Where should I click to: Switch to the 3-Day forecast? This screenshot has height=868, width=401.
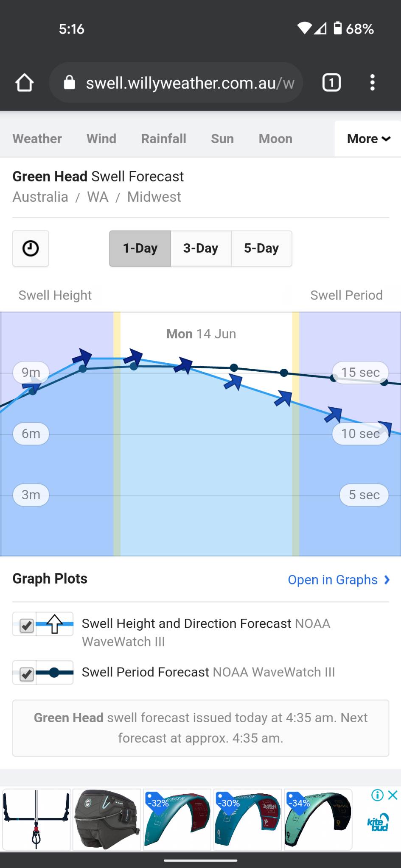(201, 248)
